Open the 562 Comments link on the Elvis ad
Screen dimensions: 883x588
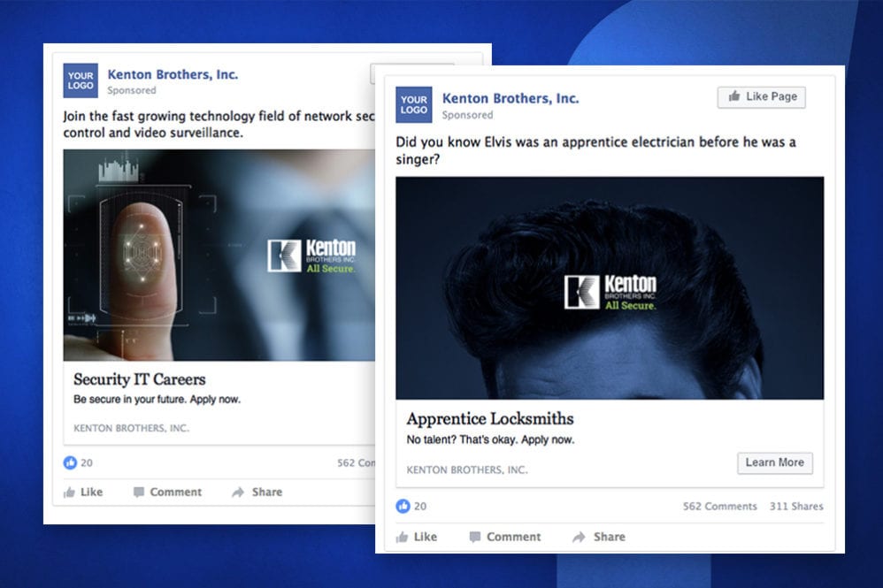tap(719, 507)
